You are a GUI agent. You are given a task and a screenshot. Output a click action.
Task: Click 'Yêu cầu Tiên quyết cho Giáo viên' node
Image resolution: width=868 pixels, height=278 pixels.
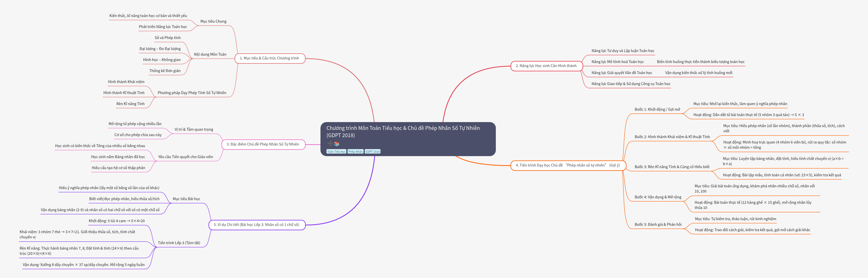(185, 157)
